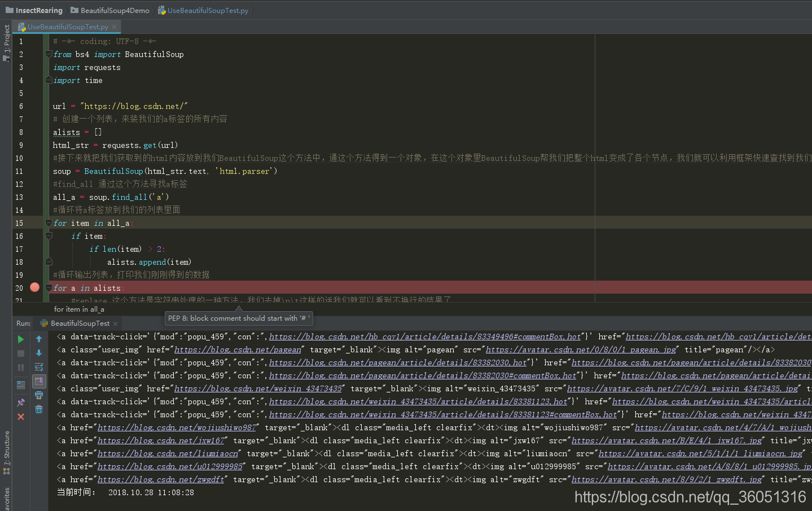
Task: Click the 'for item in all_a' code breadcrumb
Action: [x=79, y=309]
